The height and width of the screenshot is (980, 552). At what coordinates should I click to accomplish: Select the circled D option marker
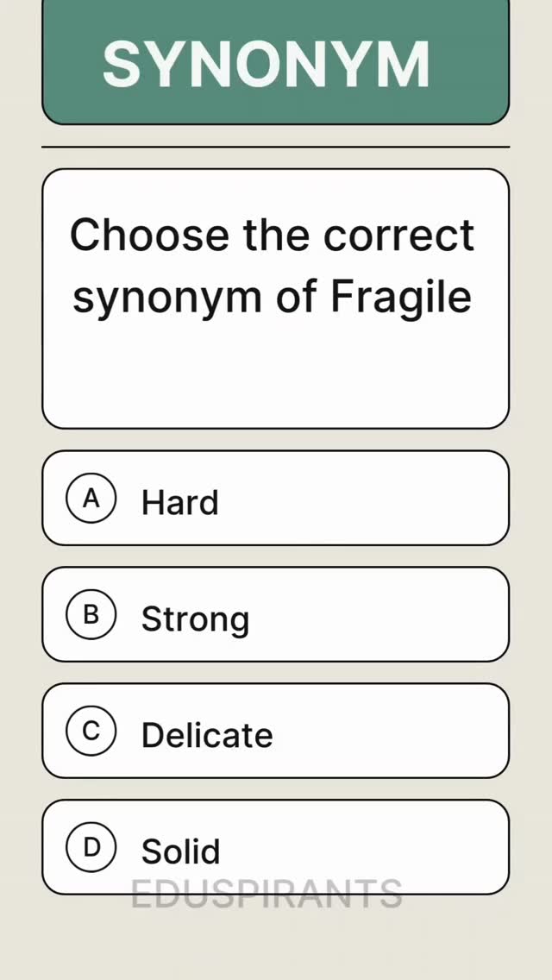click(91, 847)
